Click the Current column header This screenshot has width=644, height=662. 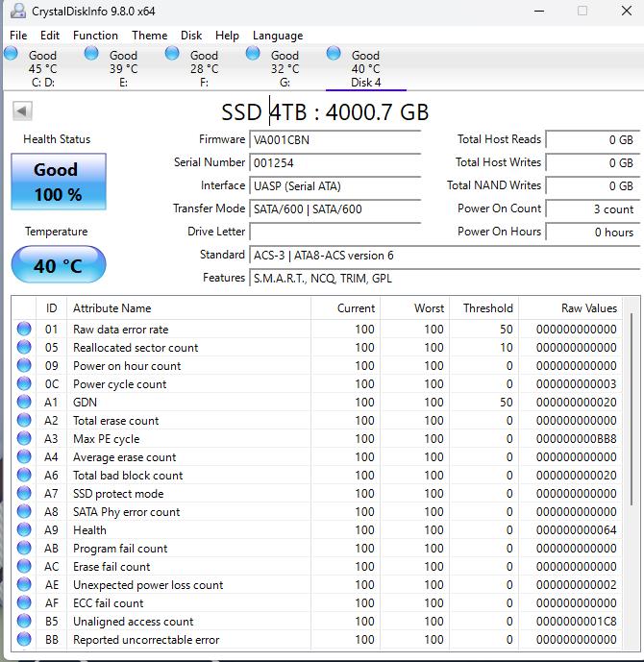pyautogui.click(x=345, y=307)
